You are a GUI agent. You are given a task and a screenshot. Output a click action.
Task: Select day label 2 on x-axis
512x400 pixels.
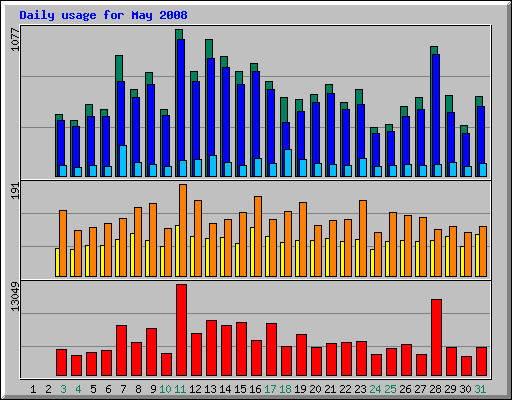coord(48,389)
